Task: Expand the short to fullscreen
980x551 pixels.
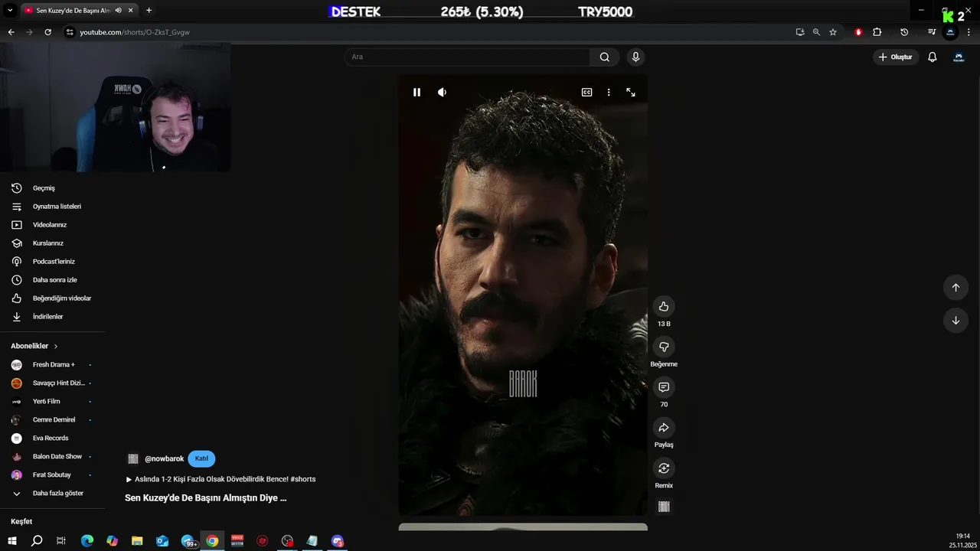Action: pyautogui.click(x=631, y=92)
